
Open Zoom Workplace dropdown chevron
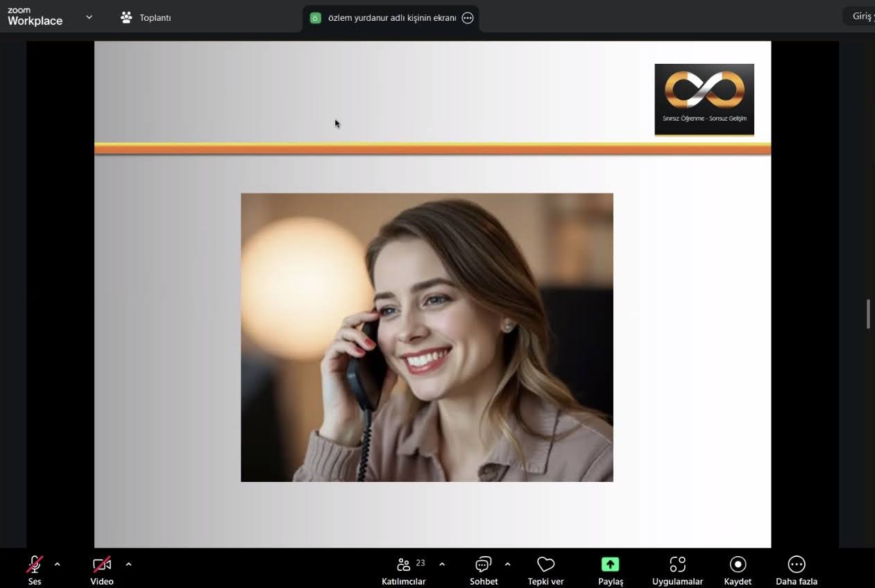coord(89,17)
